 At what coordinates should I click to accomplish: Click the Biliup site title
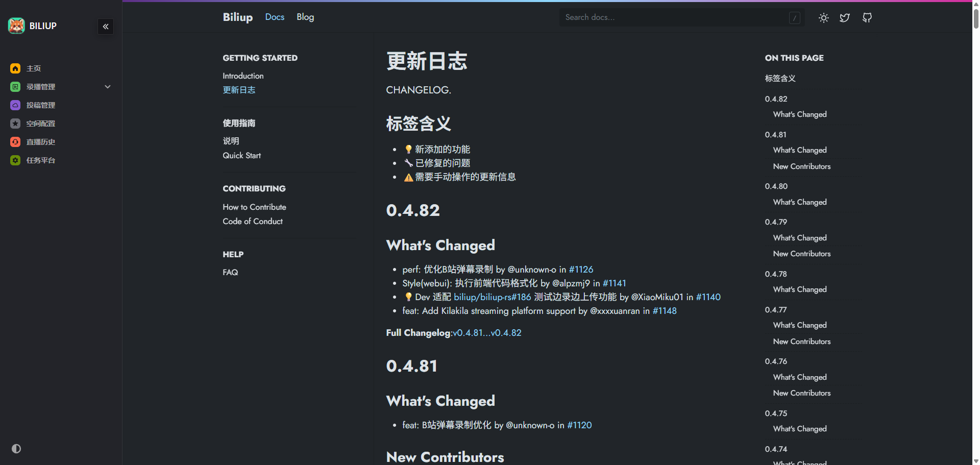click(238, 17)
